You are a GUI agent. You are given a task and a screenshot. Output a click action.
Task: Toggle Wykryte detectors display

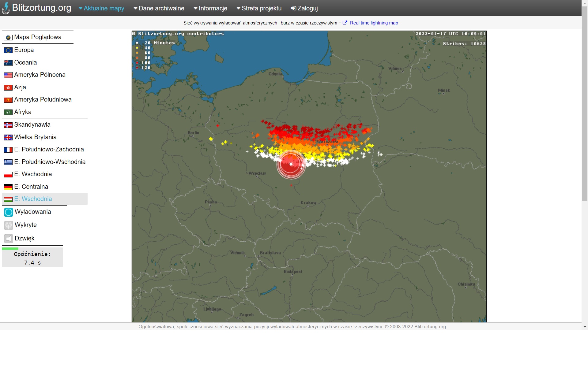pyautogui.click(x=9, y=225)
